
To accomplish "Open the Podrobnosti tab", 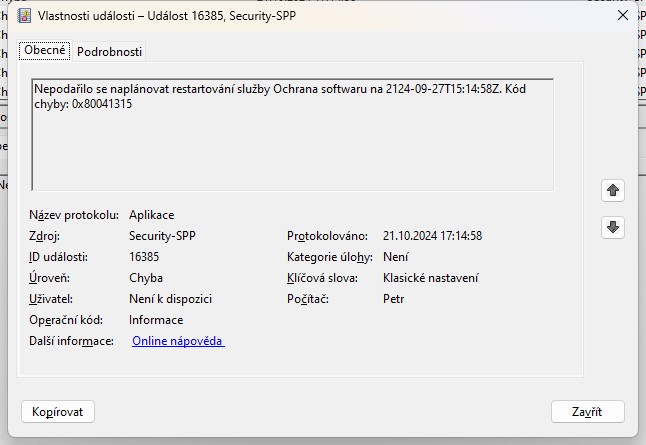I will [x=110, y=51].
